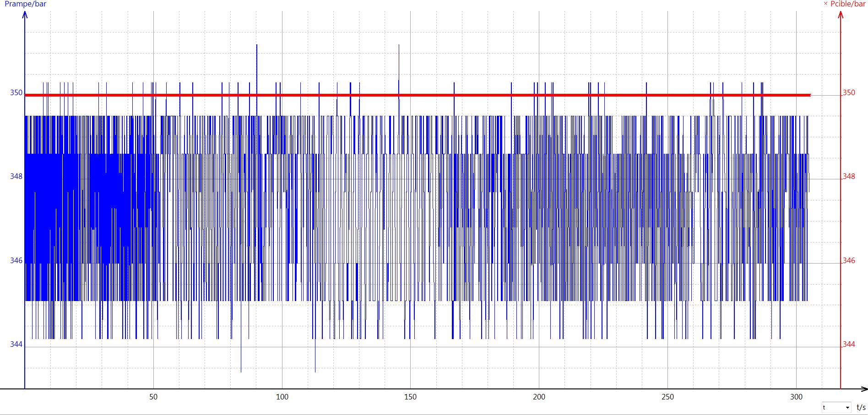Click the blue Prampe axis arrowhead
868x415 pixels.
coord(25,15)
